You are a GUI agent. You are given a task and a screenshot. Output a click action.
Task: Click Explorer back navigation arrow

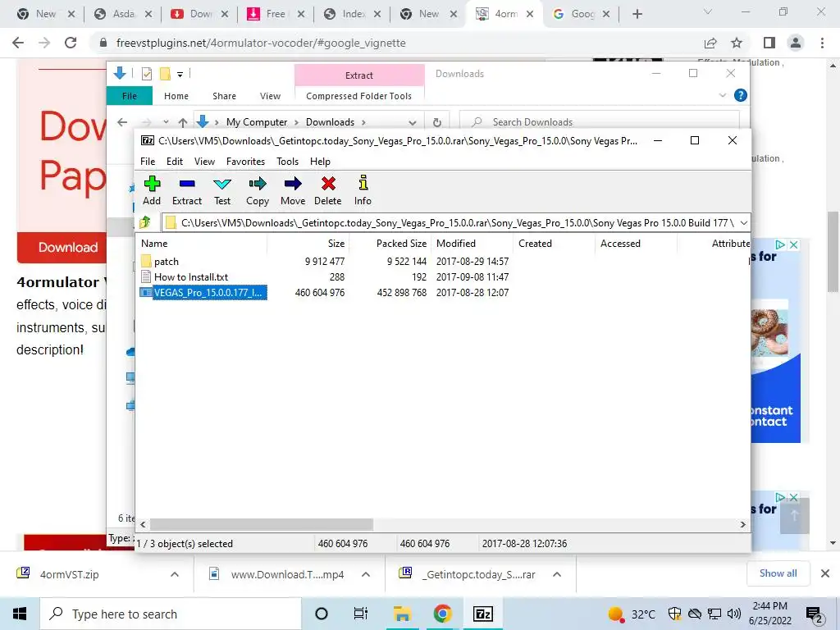pos(122,122)
